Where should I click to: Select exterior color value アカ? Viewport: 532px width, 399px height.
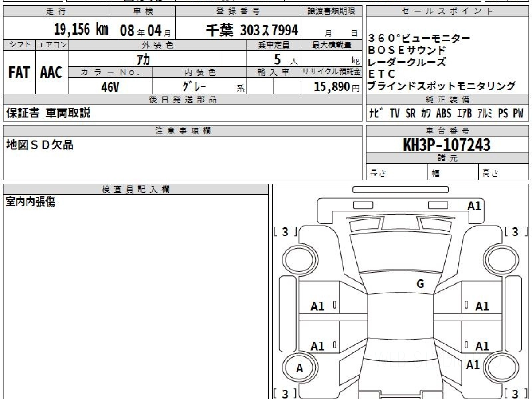click(x=143, y=59)
